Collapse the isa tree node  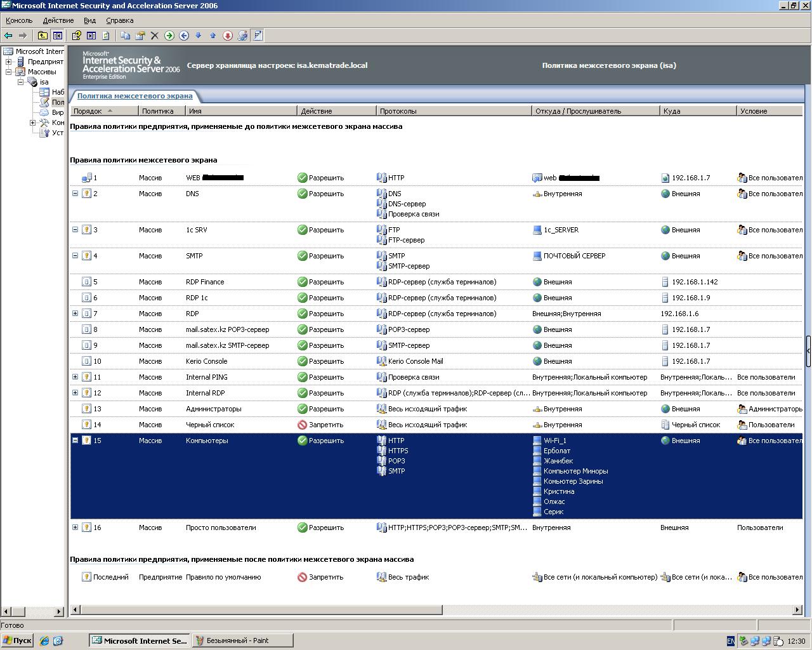tap(21, 82)
